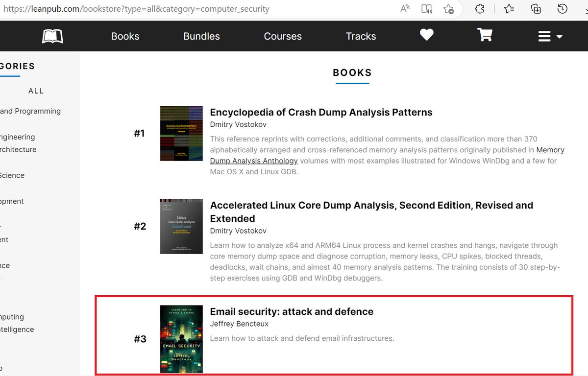Click author Dmitry Vostokov under Linux book

(x=238, y=231)
